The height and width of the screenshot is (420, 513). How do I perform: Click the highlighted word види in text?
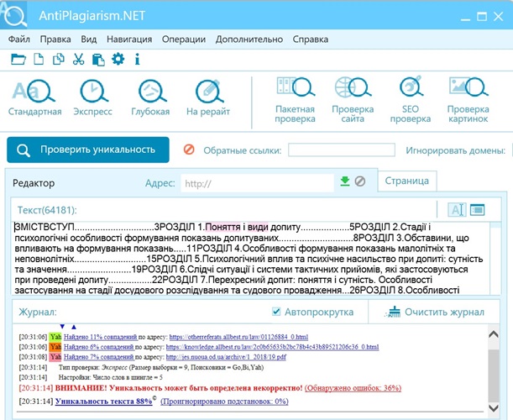tap(258, 227)
